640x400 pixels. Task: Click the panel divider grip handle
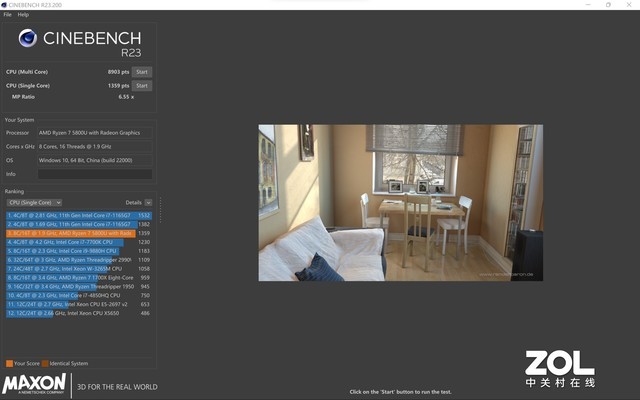[160, 210]
